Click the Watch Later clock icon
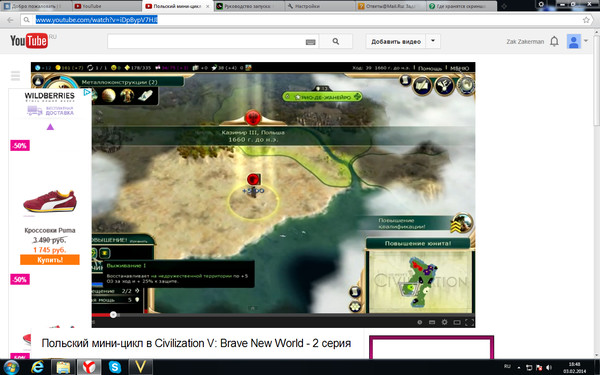Screen dimensions: 600x375 [420, 322]
